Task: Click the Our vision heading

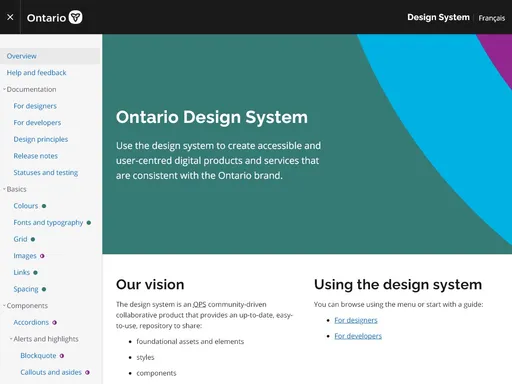Action: pyautogui.click(x=150, y=285)
